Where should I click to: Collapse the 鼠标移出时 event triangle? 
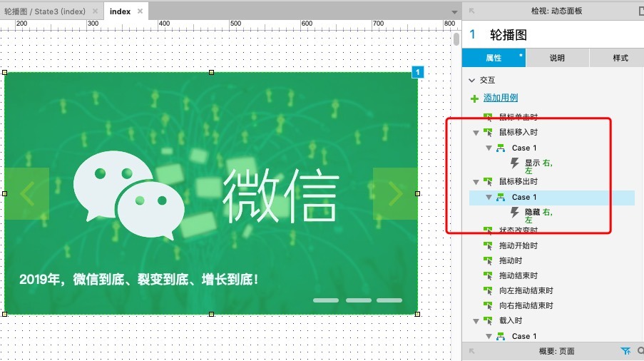[x=476, y=182]
